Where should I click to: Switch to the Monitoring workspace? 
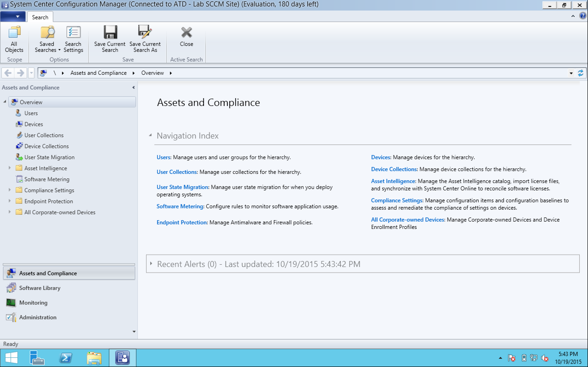pos(33,303)
